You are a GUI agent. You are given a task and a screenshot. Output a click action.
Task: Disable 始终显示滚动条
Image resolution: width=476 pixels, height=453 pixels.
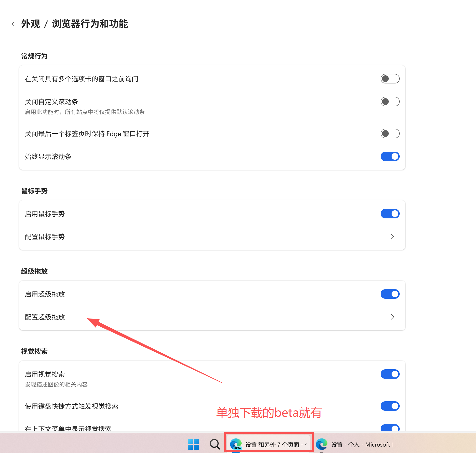coord(390,156)
